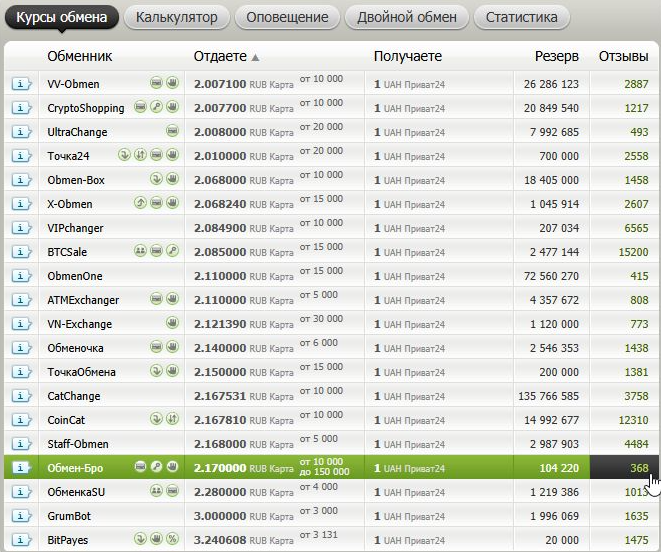Open info icon for X-Obmen
Viewport: 661px width, 552px height.
(21, 204)
